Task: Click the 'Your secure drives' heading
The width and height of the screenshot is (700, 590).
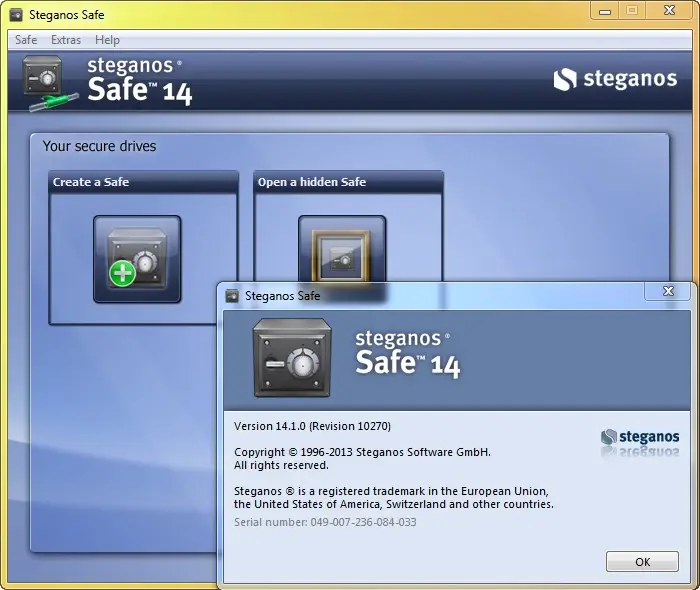Action: pos(99,146)
